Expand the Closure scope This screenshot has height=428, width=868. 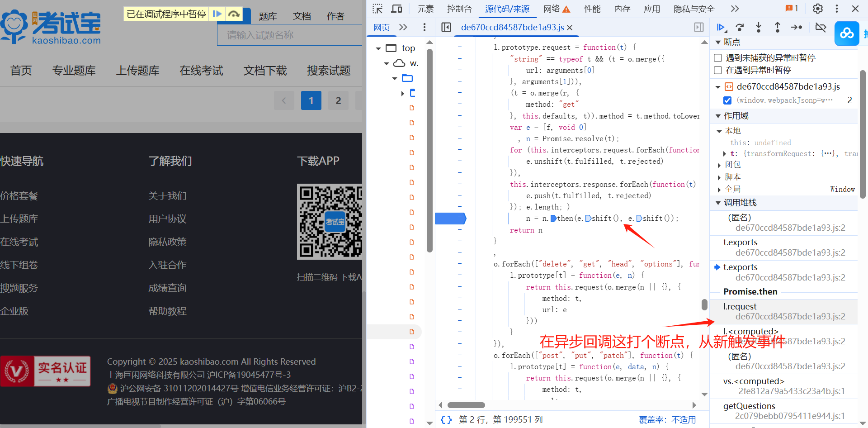pos(719,165)
